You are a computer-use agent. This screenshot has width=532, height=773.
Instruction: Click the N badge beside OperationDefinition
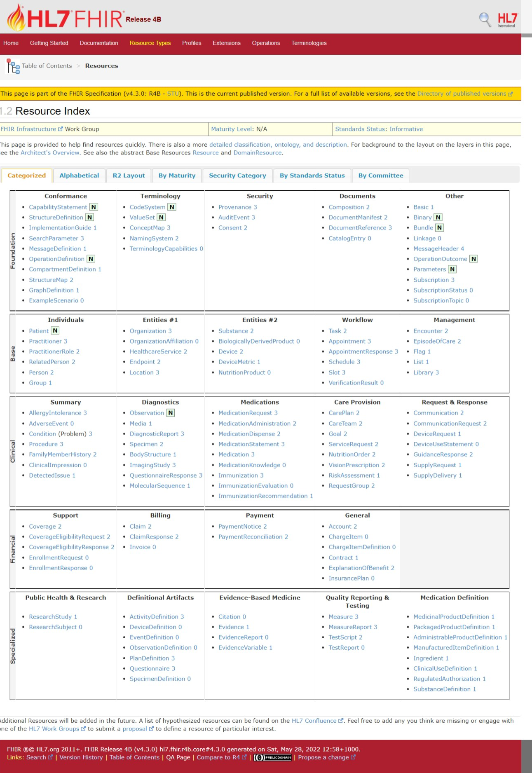coord(91,259)
